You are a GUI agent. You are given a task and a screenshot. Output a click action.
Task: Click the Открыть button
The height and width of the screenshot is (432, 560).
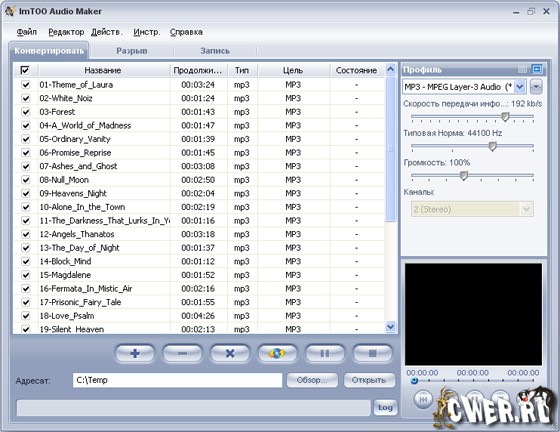tap(369, 380)
